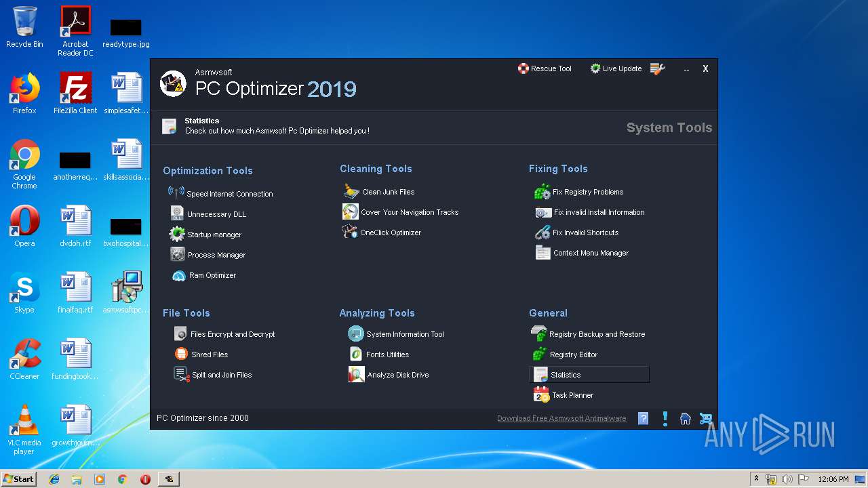Screen dimensions: 868x488
Task: Open Clean Junk Files
Action: pyautogui.click(x=378, y=192)
